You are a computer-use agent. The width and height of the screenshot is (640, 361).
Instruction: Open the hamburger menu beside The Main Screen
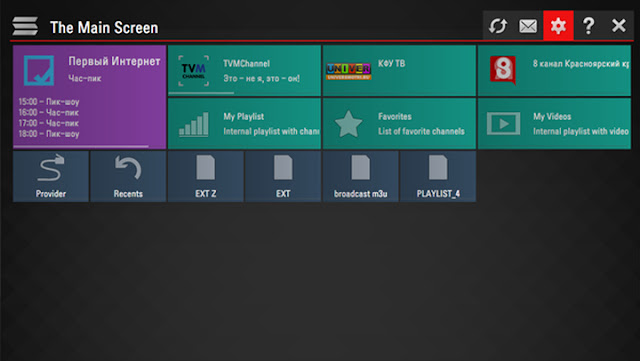pyautogui.click(x=25, y=27)
